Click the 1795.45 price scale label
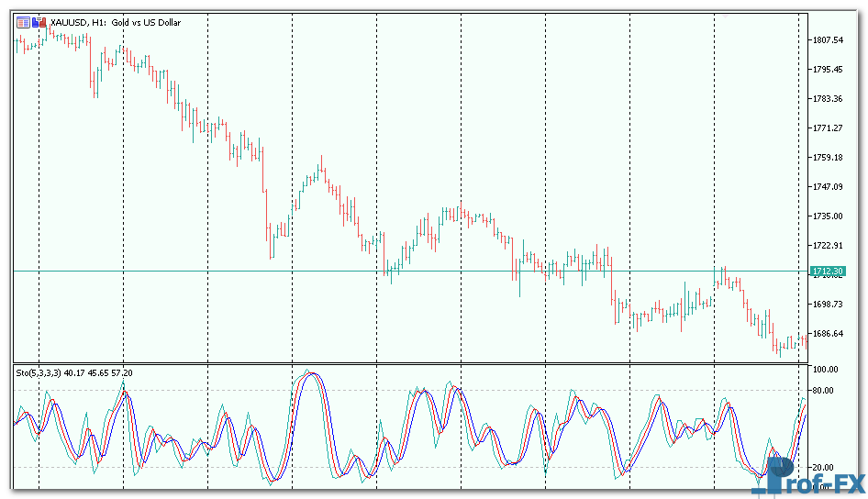Image resolution: width=868 pixels, height=499 pixels. (x=828, y=70)
